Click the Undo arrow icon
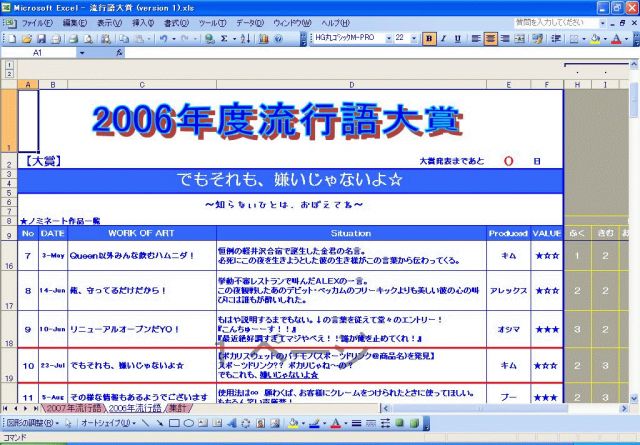Image resolution: width=640 pixels, height=445 pixels. [x=163, y=38]
